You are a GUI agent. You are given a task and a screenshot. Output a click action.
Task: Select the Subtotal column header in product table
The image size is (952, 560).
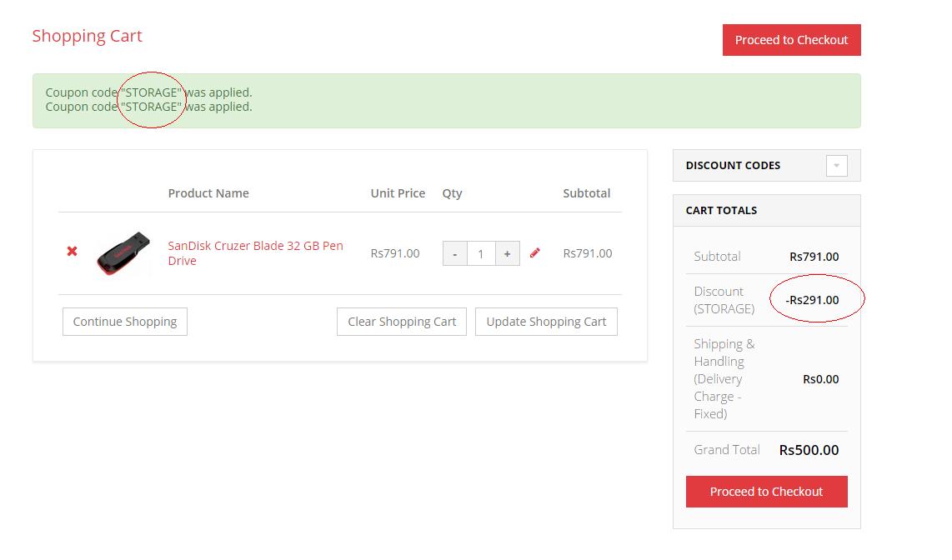click(x=587, y=193)
